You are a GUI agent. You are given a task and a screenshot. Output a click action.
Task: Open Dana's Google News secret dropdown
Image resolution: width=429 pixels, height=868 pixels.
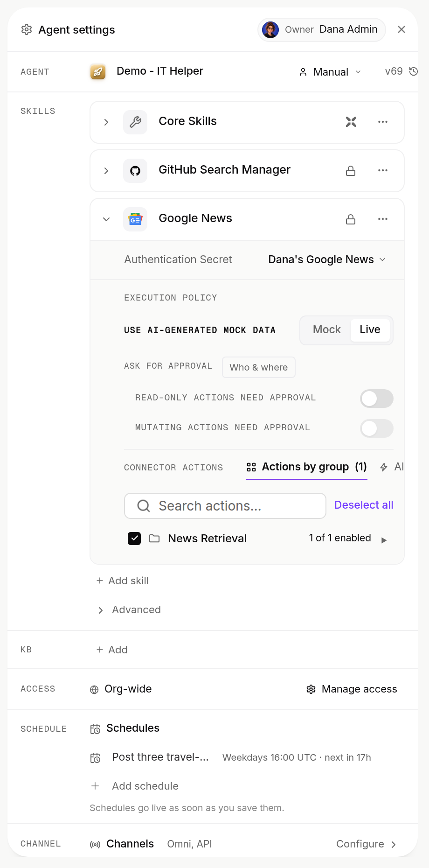point(327,259)
